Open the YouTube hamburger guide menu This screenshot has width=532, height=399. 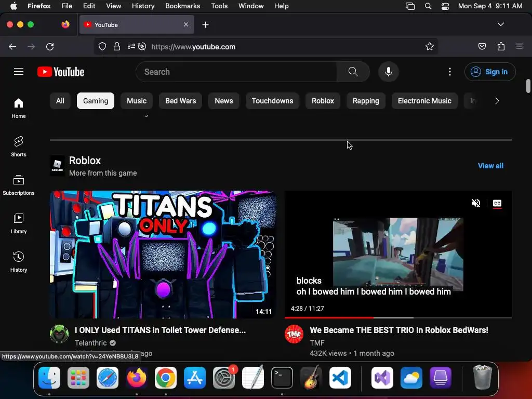point(19,72)
